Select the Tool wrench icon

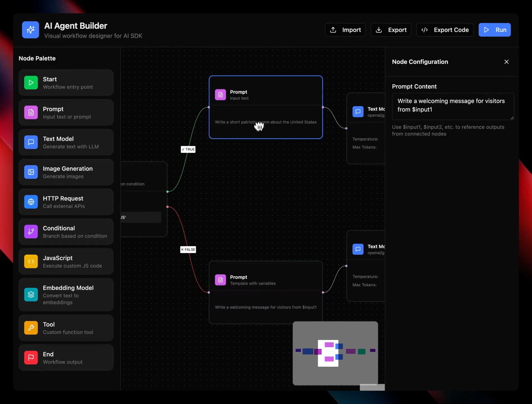pyautogui.click(x=31, y=328)
